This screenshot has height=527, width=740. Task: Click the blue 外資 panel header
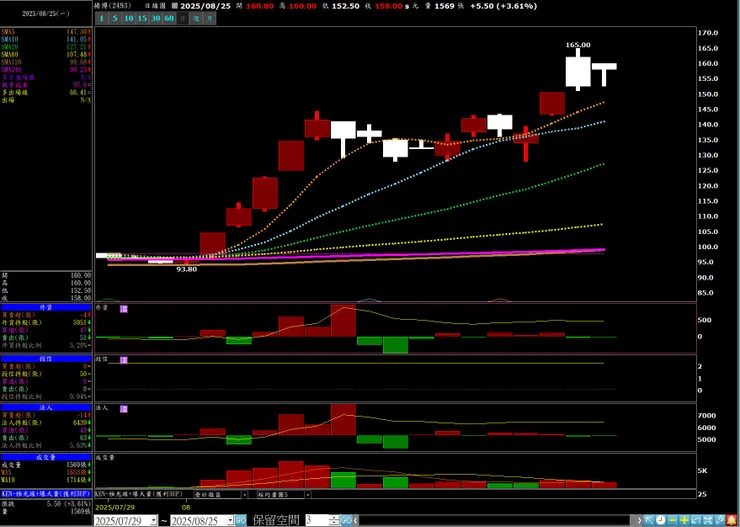coord(46,307)
